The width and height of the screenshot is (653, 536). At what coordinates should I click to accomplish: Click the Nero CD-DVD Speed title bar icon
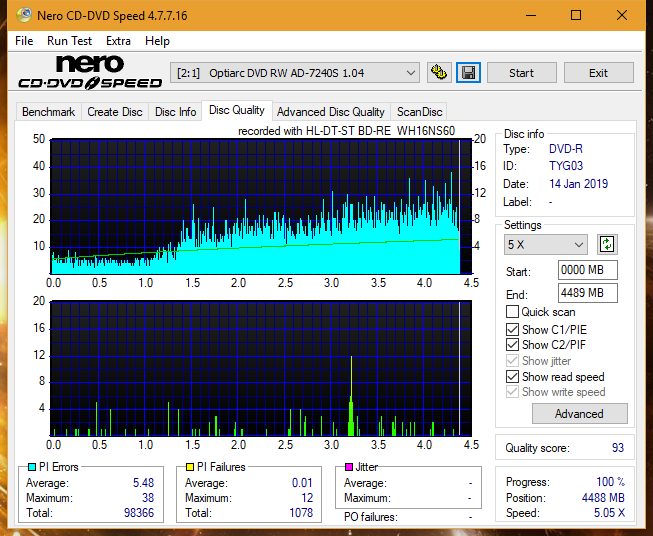point(24,15)
